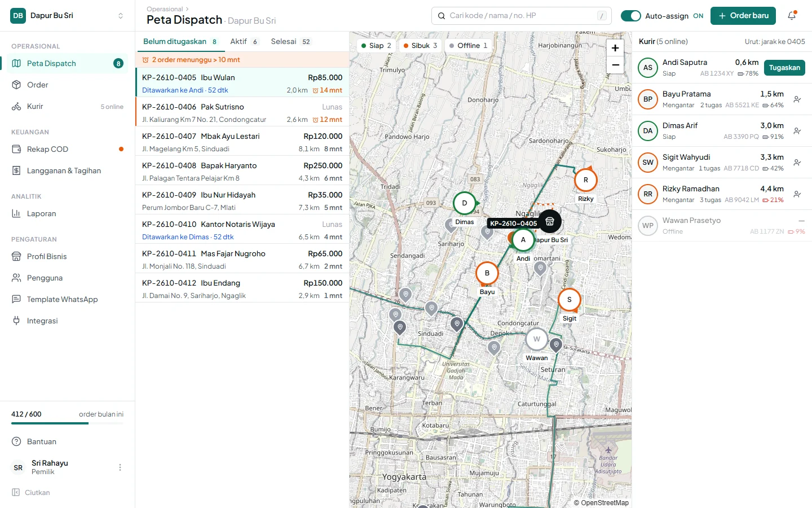
Task: Select offline courier marker Wawan
Action: click(x=537, y=339)
